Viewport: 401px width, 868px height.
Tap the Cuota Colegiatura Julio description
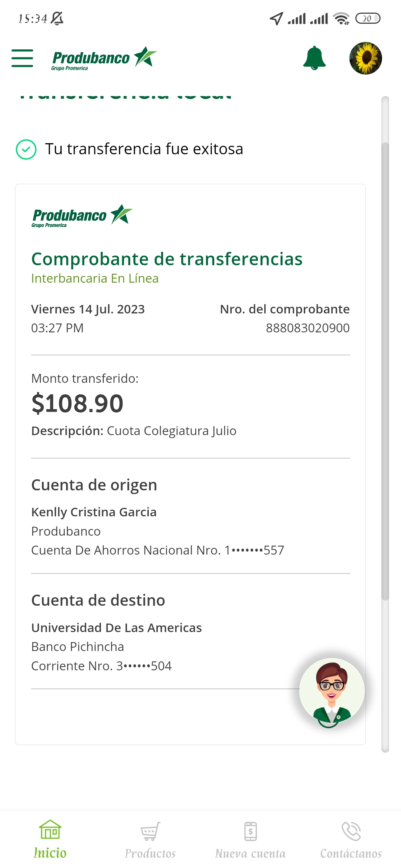point(172,431)
